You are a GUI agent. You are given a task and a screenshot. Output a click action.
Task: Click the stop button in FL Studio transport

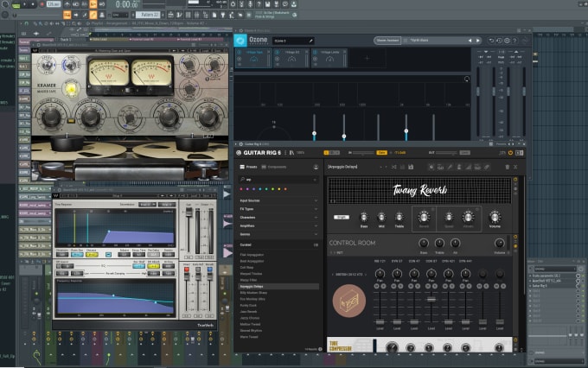coord(33,4)
